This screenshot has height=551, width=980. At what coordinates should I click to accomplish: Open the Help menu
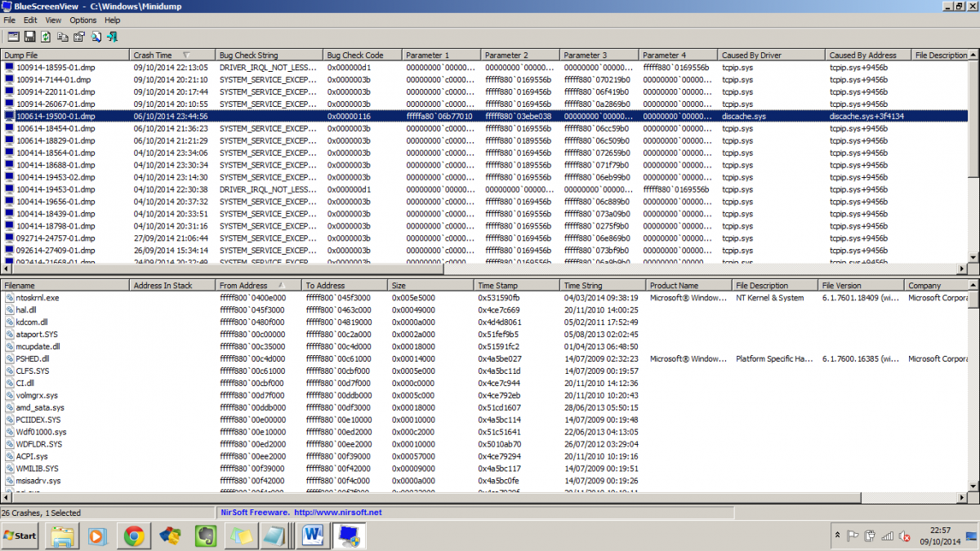tap(113, 20)
